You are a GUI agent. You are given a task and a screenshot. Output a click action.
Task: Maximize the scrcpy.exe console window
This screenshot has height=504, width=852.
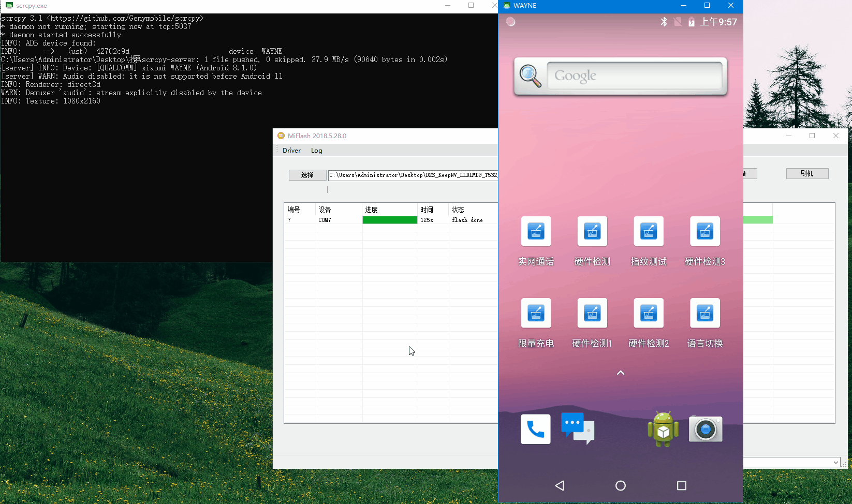pyautogui.click(x=471, y=5)
